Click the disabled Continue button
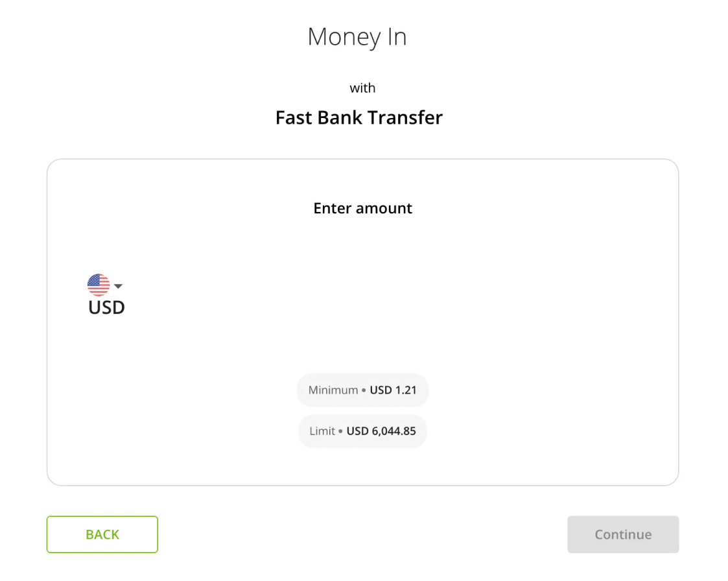 point(622,534)
